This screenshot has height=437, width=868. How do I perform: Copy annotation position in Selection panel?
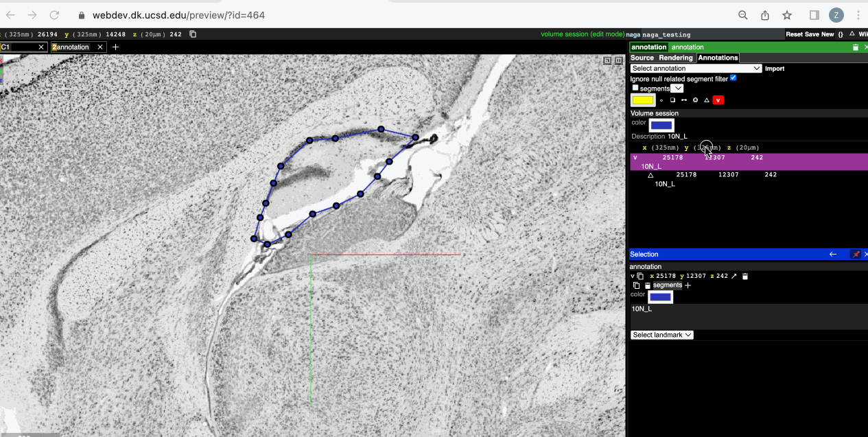[x=640, y=276]
